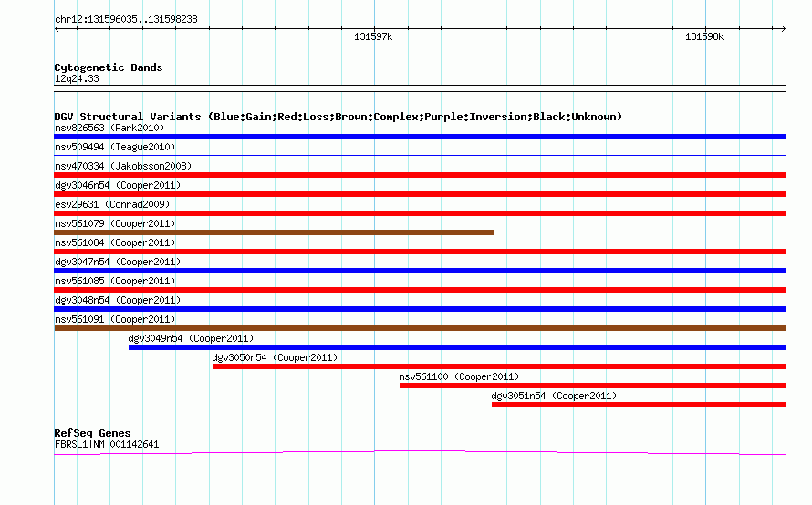Viewport: 812px width, 505px height.
Task: Click the blue dgv3049n54 variant bar
Action: pyautogui.click(x=457, y=347)
